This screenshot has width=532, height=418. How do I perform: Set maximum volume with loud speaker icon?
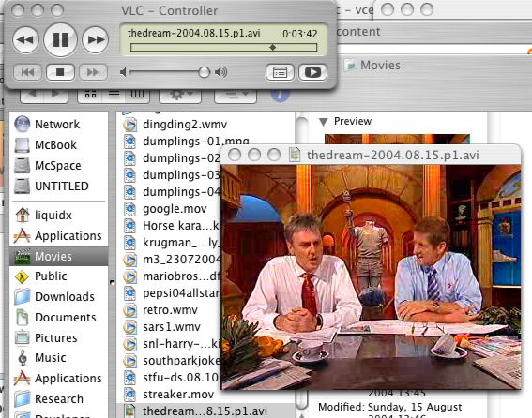click(x=220, y=72)
